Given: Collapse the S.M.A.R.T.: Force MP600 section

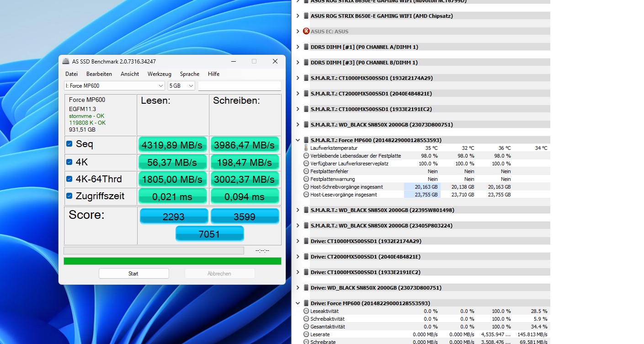Looking at the screenshot, I should tap(298, 140).
